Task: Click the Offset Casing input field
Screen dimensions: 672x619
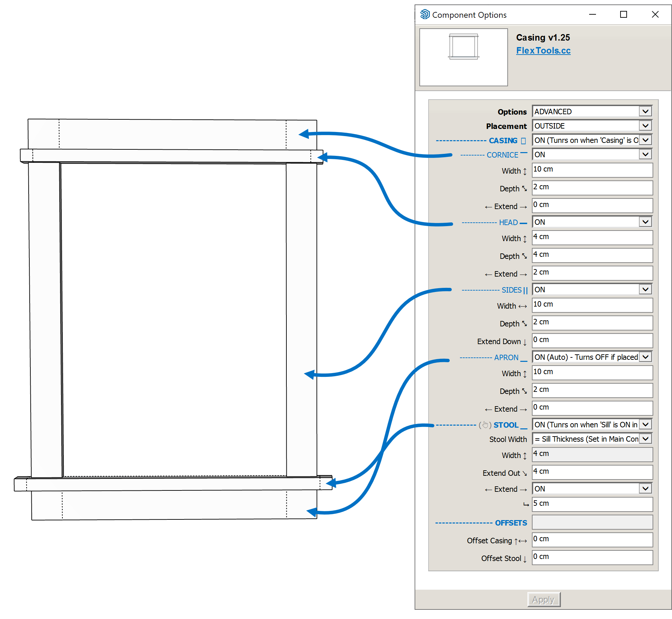Action: pos(592,540)
